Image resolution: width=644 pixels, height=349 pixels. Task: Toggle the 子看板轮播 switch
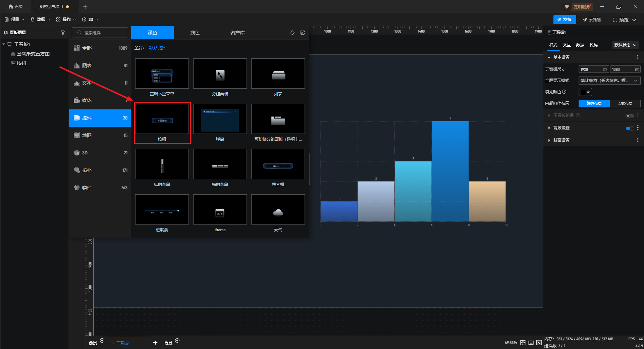click(x=630, y=116)
